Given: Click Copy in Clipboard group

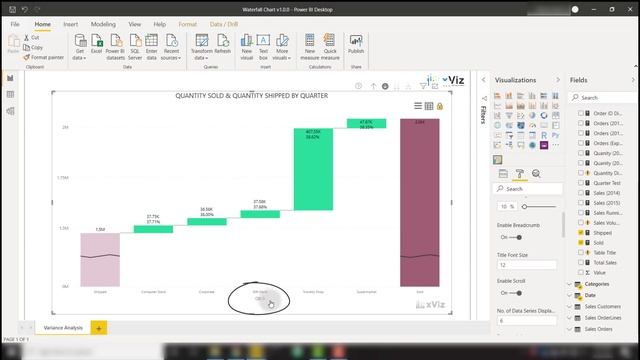Looking at the screenshot, I should (33, 47).
